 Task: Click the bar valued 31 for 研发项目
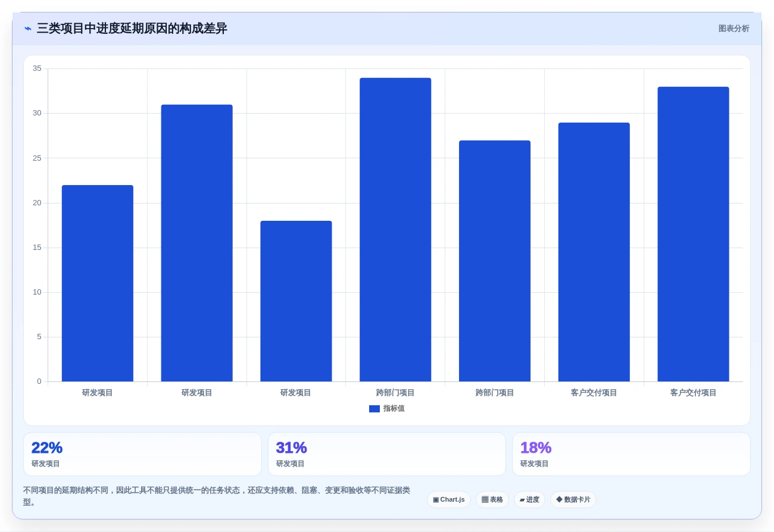click(x=196, y=243)
